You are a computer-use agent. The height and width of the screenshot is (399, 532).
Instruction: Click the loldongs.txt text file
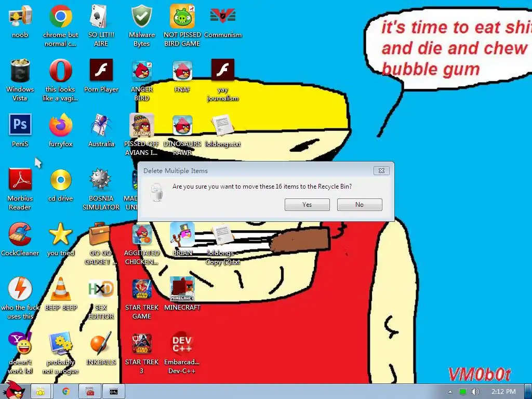point(223,125)
